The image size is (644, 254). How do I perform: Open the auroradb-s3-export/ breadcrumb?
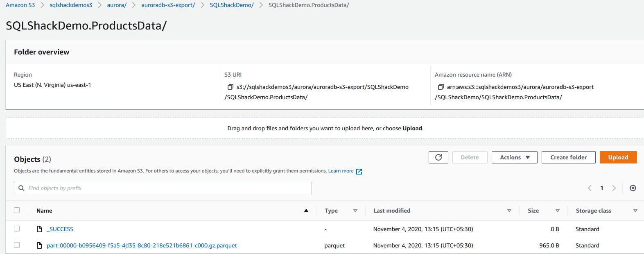coord(168,5)
